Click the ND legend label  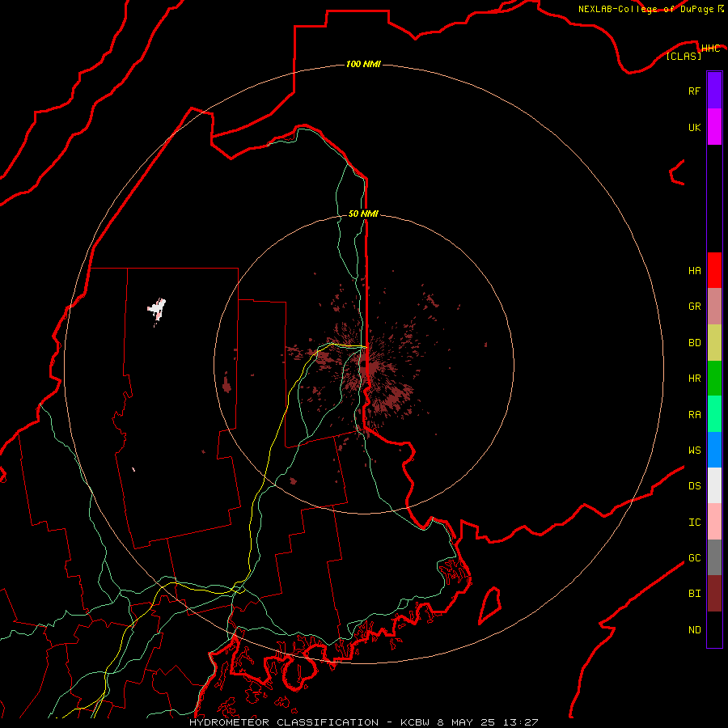pos(694,630)
